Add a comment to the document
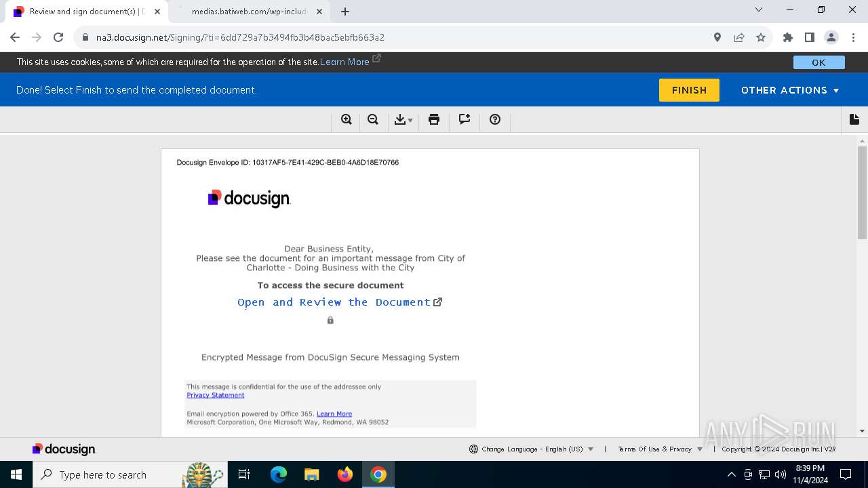868x488 pixels. tap(465, 120)
